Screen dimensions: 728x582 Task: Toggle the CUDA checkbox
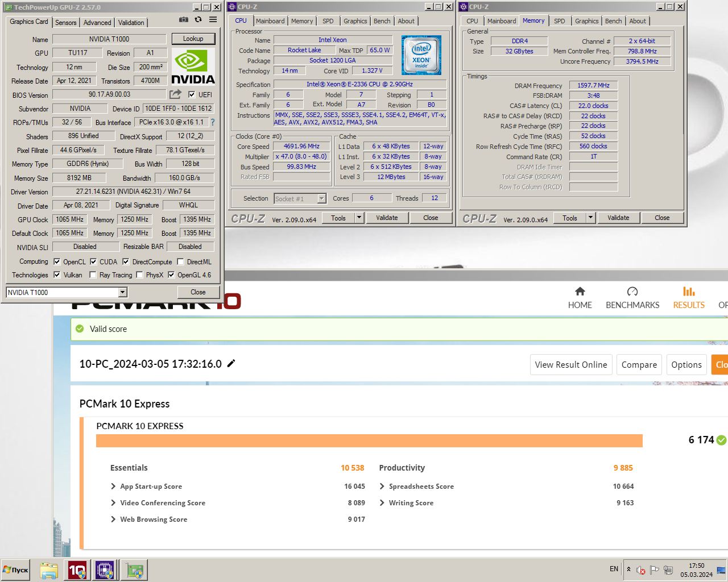(x=93, y=261)
